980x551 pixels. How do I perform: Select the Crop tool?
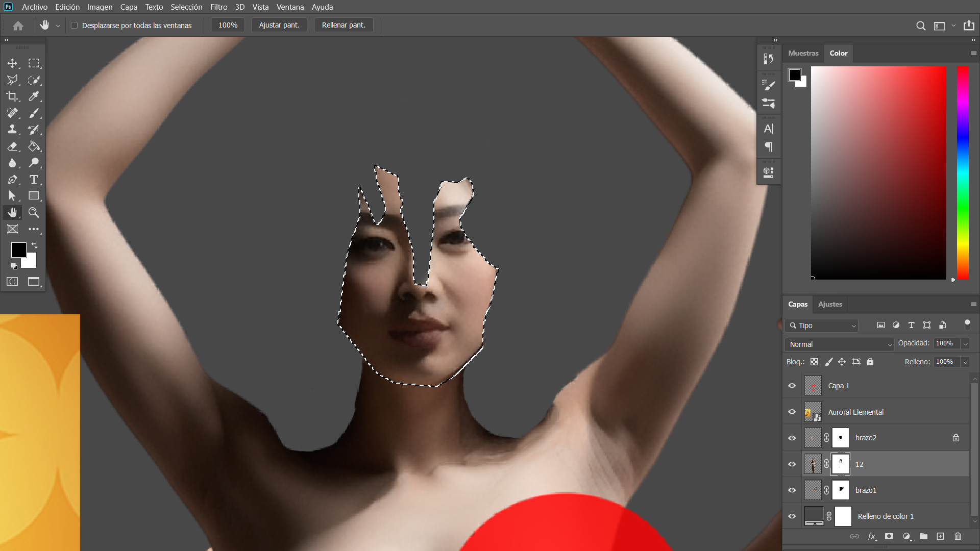click(x=12, y=96)
